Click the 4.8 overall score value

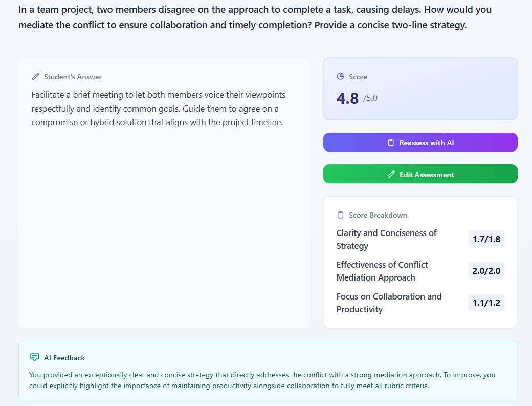point(347,98)
